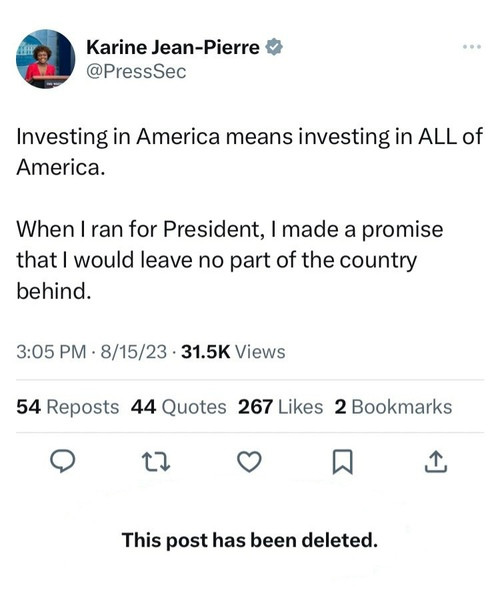Screen dimensions: 500x604
Task: Bookmark the post with bookmark icon
Action: (342, 461)
